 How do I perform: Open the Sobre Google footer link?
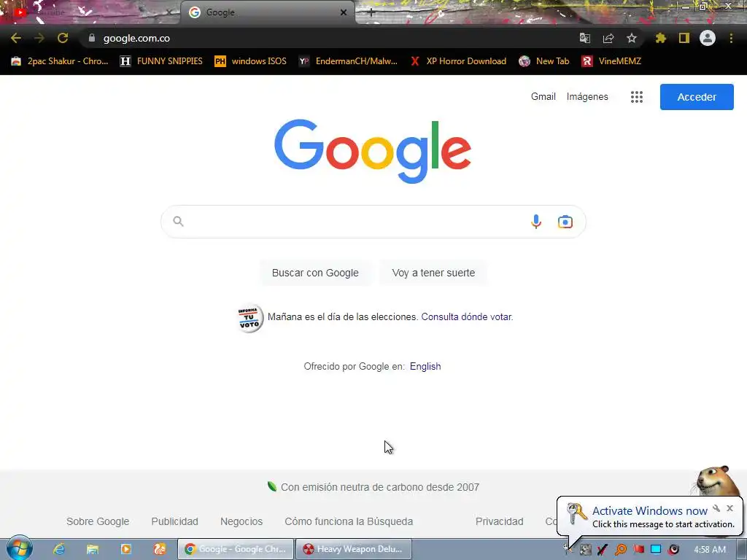pos(98,521)
